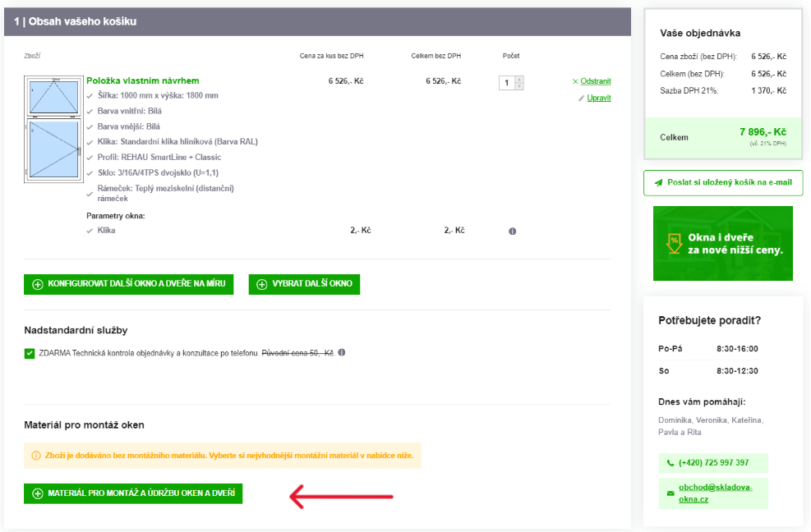Click the info icon in the Klika row
Viewport: 811px width, 532px height.
tap(512, 231)
